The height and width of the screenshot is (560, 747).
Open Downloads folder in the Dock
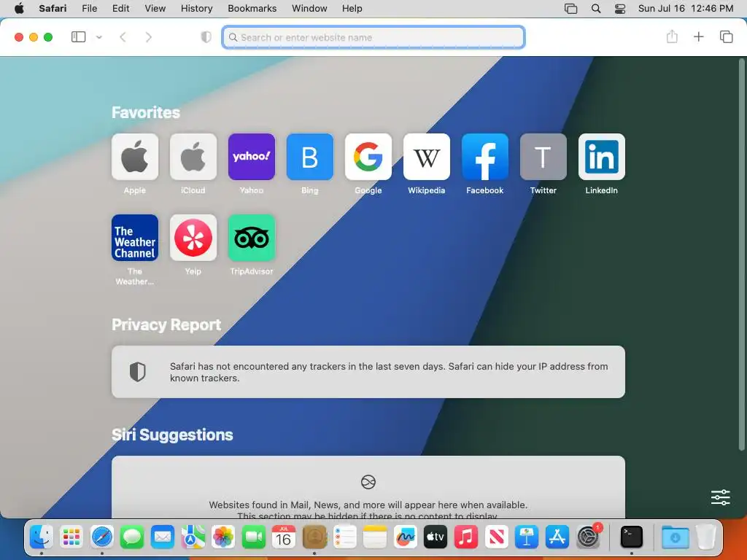[x=675, y=537]
